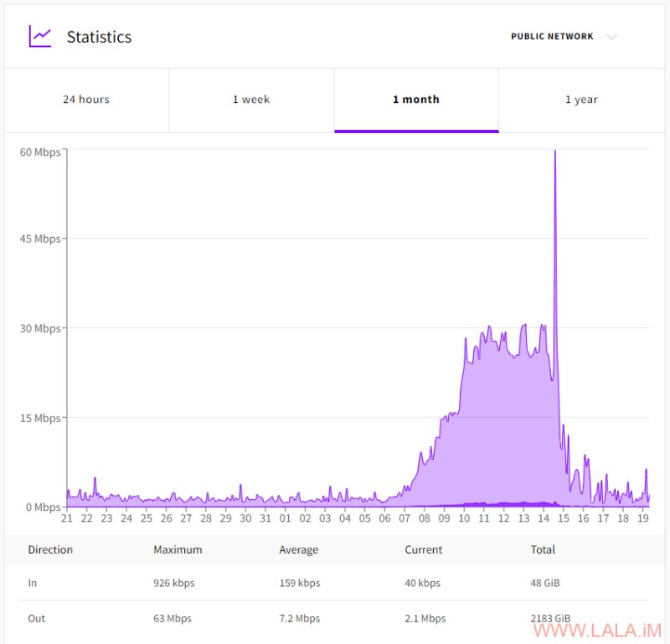Select the Current column header
This screenshot has height=644, width=670.
point(424,549)
